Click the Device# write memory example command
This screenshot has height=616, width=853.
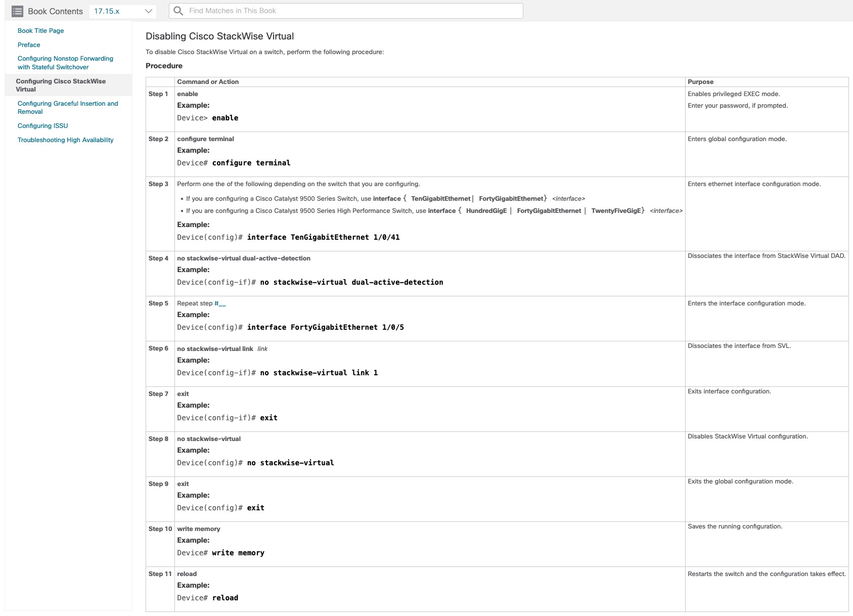click(x=220, y=553)
